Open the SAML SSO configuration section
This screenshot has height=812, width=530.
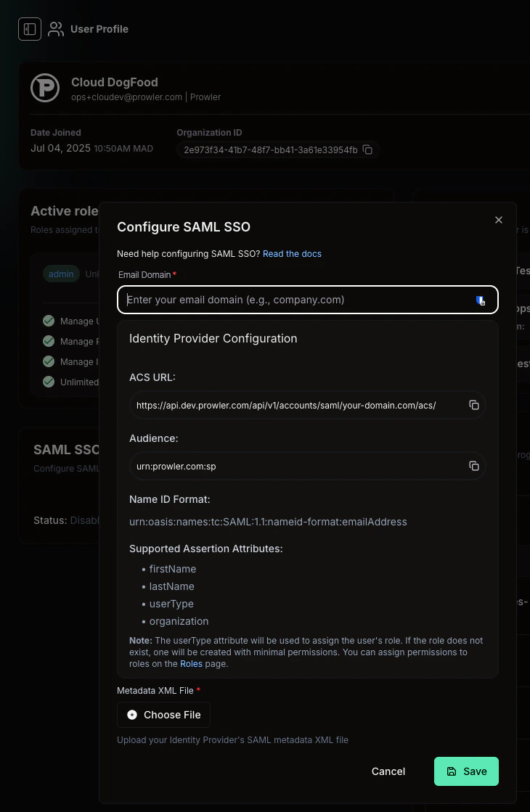click(60, 449)
